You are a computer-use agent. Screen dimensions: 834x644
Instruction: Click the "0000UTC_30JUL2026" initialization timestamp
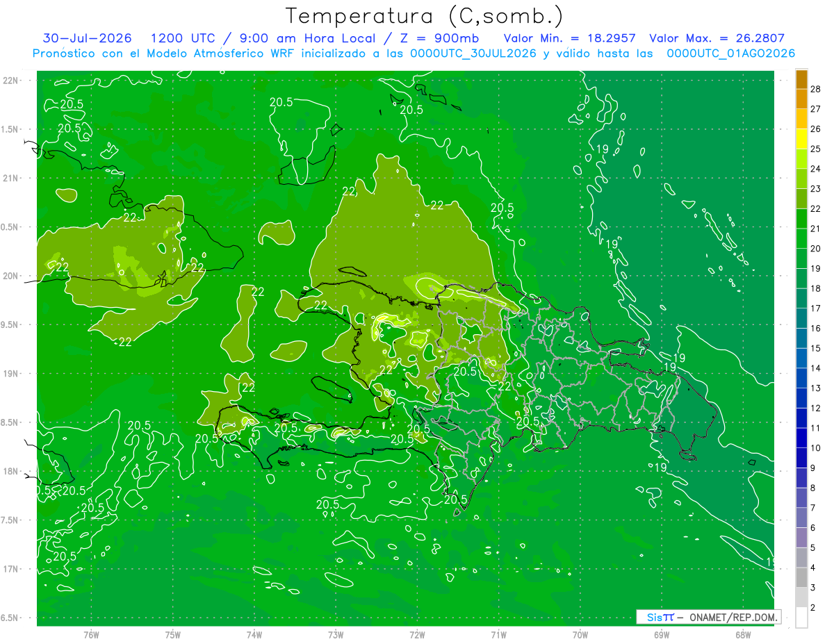click(x=473, y=53)
